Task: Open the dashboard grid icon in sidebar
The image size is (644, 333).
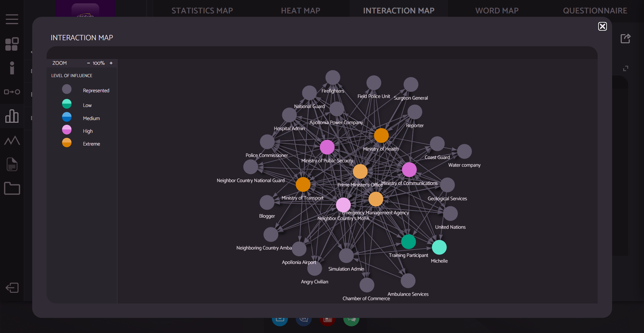Action: (12, 44)
